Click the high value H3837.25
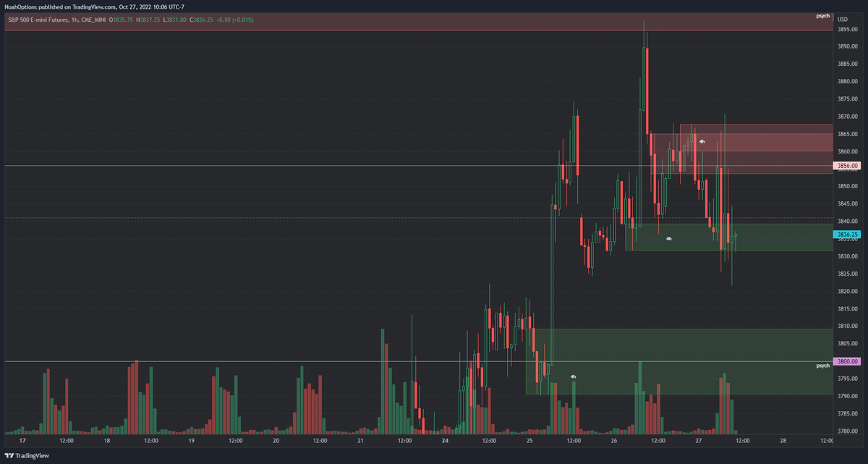 click(148, 19)
